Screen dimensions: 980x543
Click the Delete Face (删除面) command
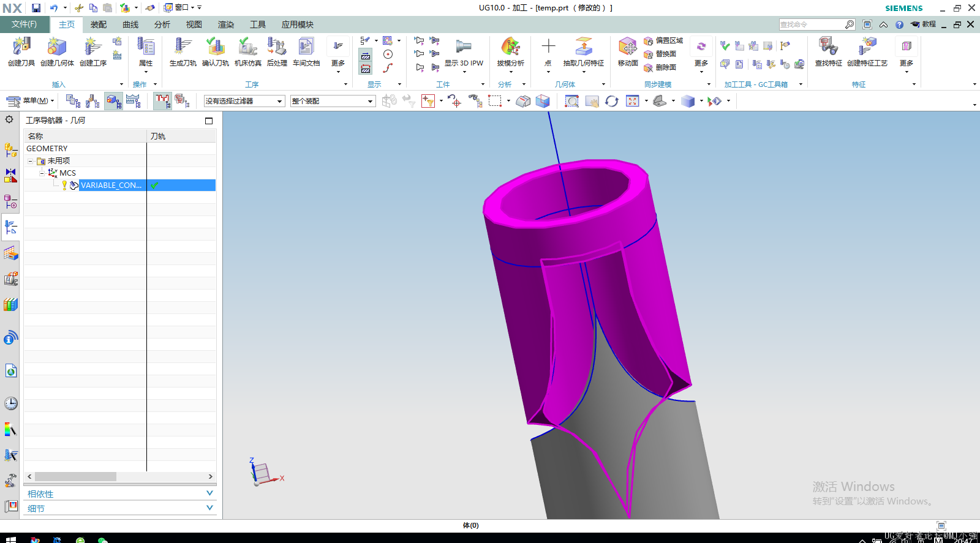pyautogui.click(x=660, y=67)
